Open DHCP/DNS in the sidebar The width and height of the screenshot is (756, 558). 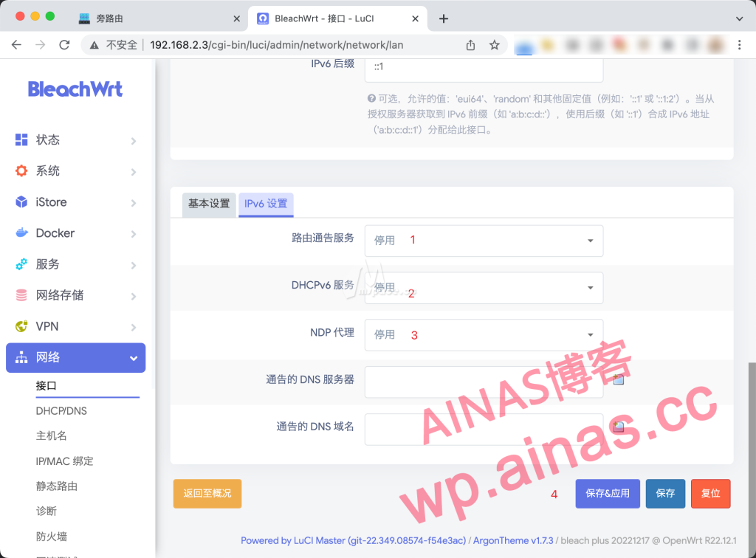(x=61, y=411)
